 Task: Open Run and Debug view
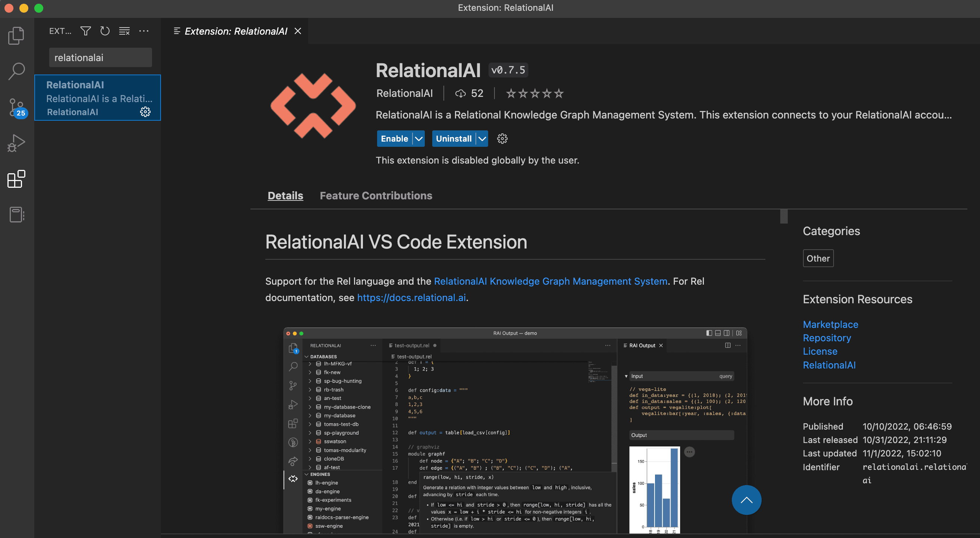pyautogui.click(x=16, y=143)
